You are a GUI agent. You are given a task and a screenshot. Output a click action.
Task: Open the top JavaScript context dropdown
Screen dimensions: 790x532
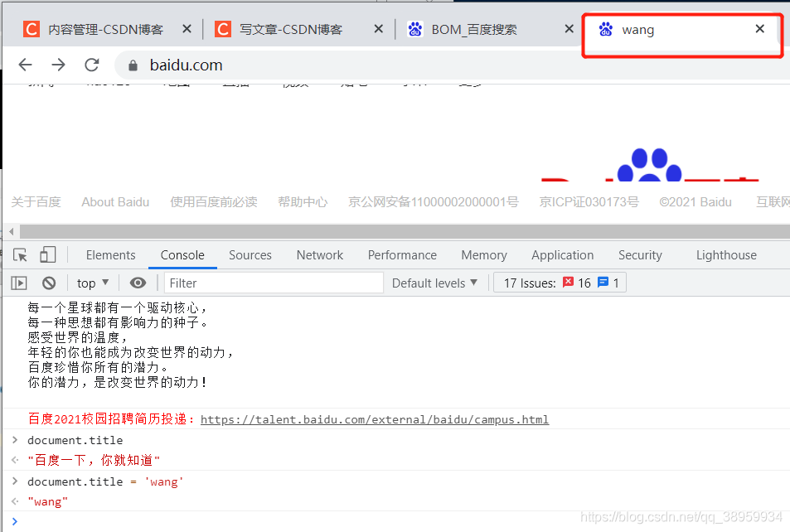tap(93, 283)
